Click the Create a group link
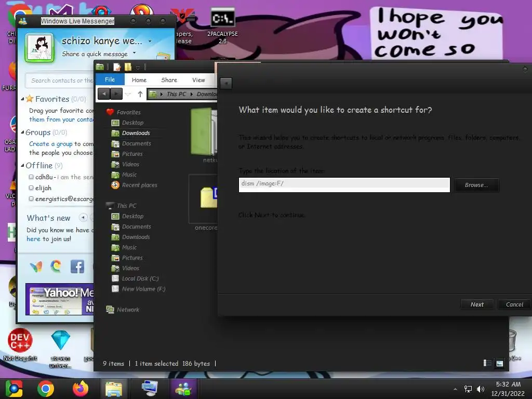 50,144
